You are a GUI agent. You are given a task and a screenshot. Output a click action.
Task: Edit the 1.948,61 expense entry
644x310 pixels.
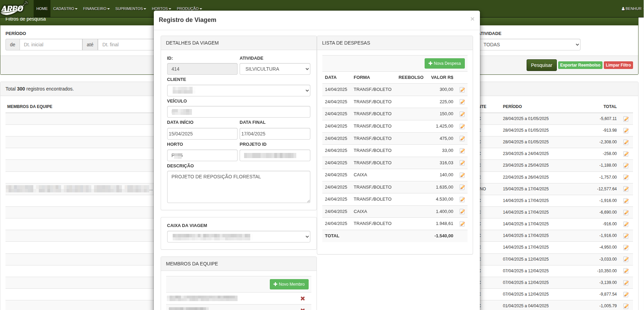(x=462, y=224)
